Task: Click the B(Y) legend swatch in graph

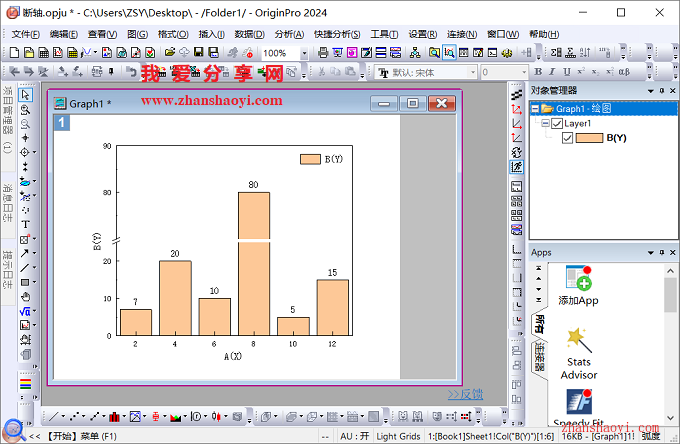Action: click(x=310, y=159)
